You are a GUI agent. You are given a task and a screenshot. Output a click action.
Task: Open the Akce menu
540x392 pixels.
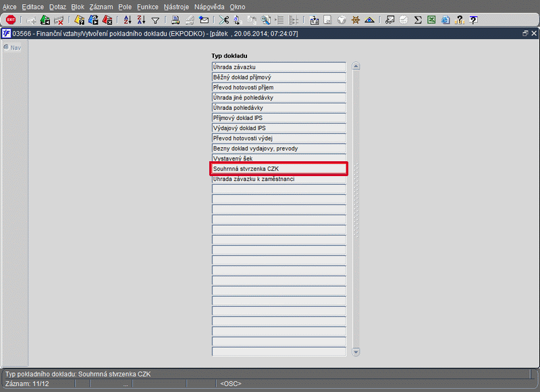9,7
